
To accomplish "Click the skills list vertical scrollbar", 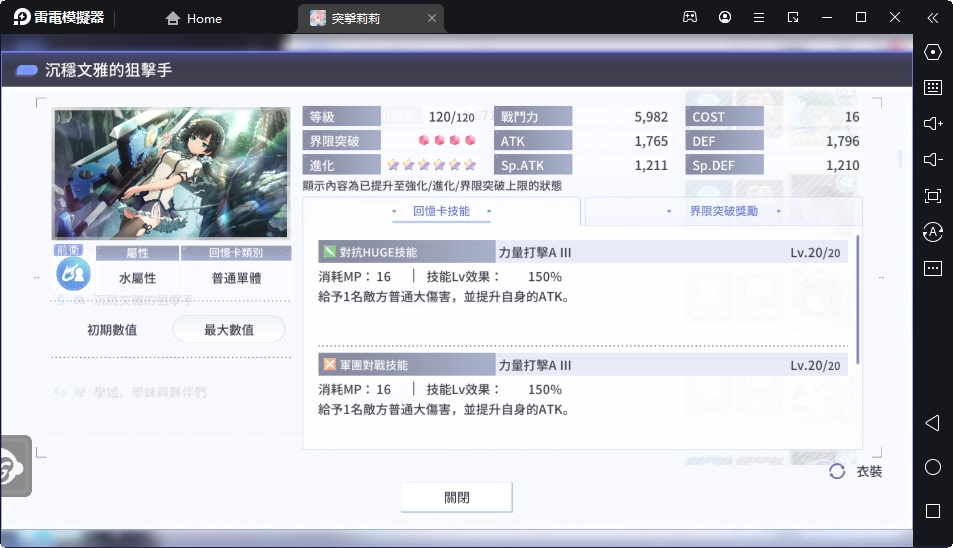I will pyautogui.click(x=858, y=300).
